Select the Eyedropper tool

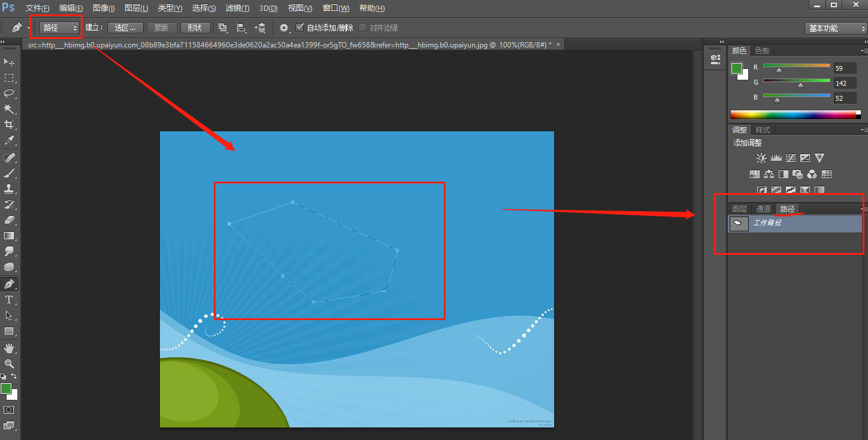10,140
